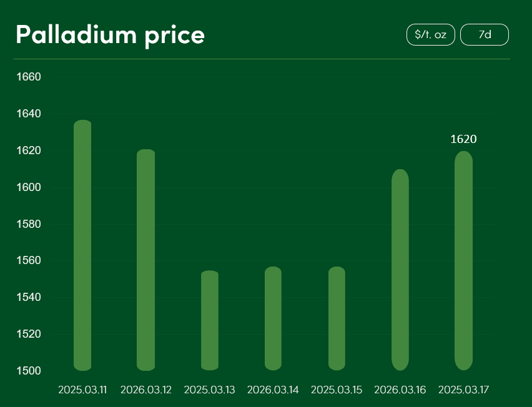This screenshot has height=407, width=532.
Task: Select the 2025.03.15 axis date label
Action: point(337,390)
